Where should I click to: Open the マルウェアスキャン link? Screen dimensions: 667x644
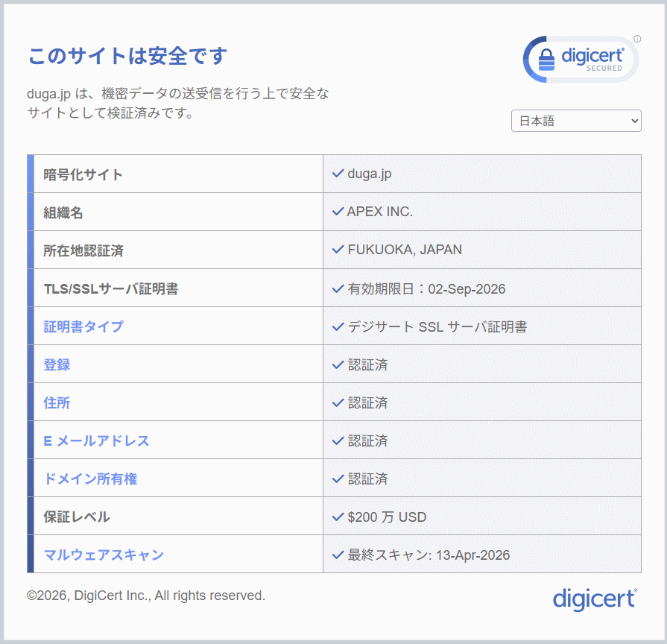[104, 555]
